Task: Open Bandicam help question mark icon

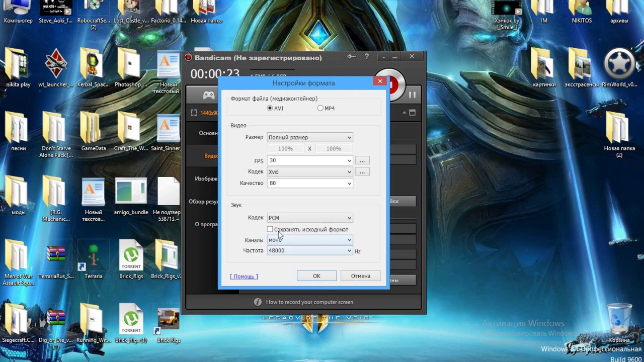Action: tap(367, 57)
